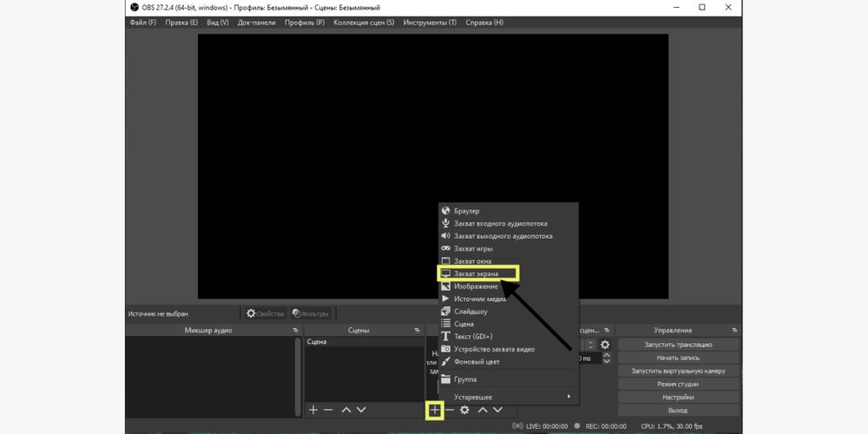Choose Изображение source
The height and width of the screenshot is (434, 868).
(x=508, y=286)
